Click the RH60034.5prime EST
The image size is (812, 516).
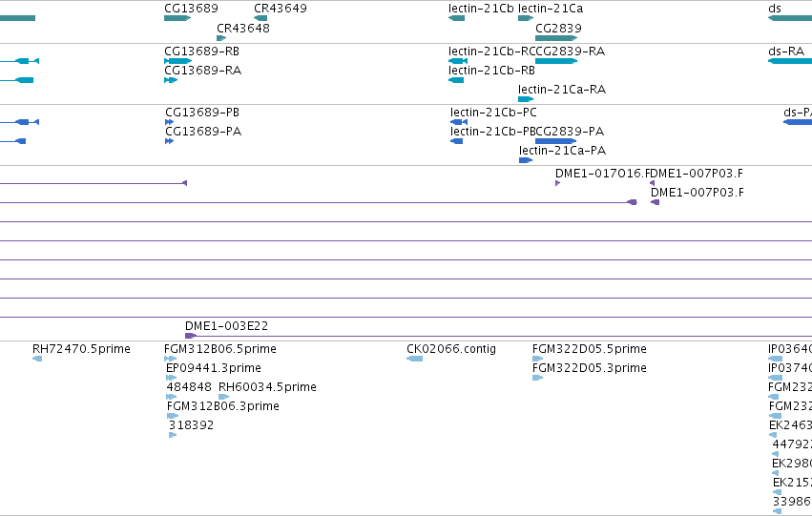click(223, 397)
